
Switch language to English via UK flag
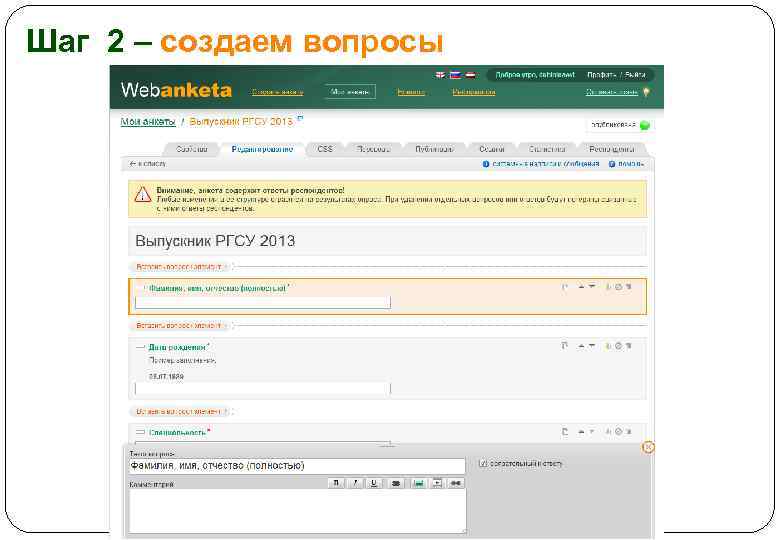[x=440, y=75]
